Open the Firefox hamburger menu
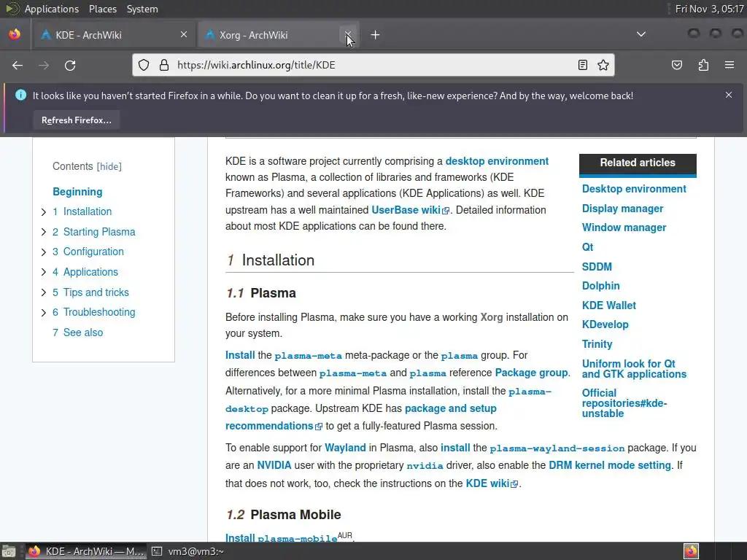Image resolution: width=747 pixels, height=560 pixels. (x=729, y=65)
